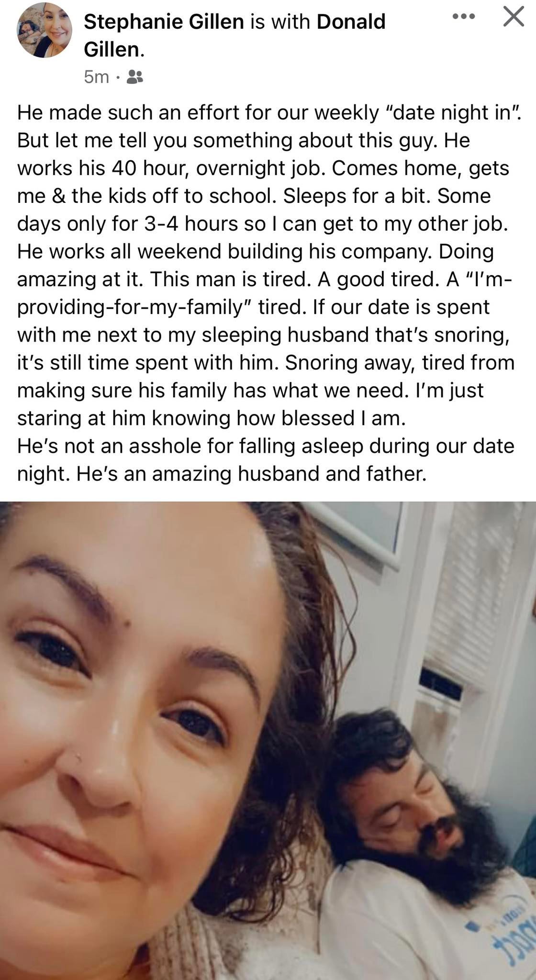Open Stephanie Gillen's profile name link
The image size is (536, 980).
point(163,22)
